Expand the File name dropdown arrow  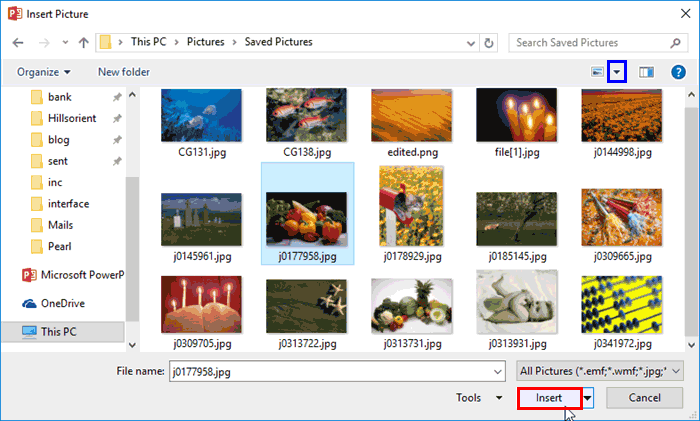497,371
